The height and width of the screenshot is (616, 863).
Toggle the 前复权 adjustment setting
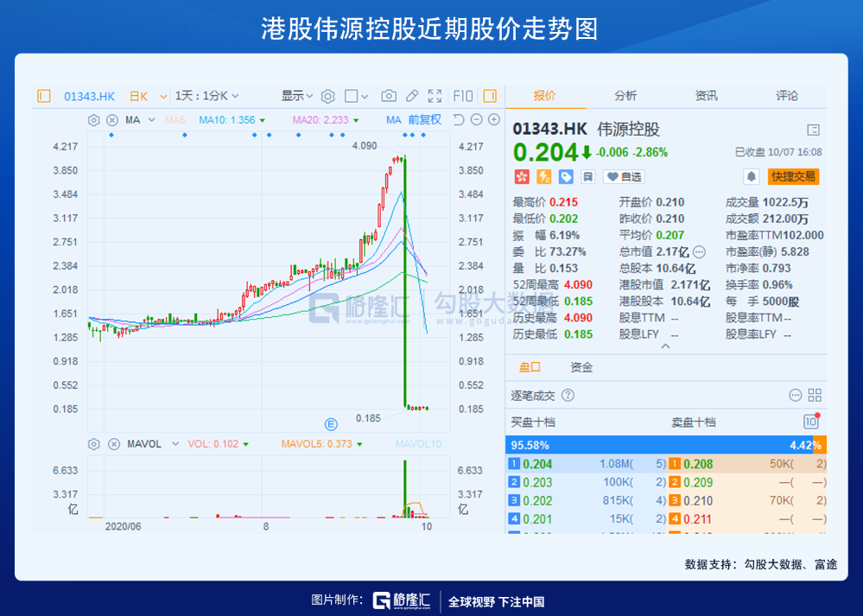425,120
